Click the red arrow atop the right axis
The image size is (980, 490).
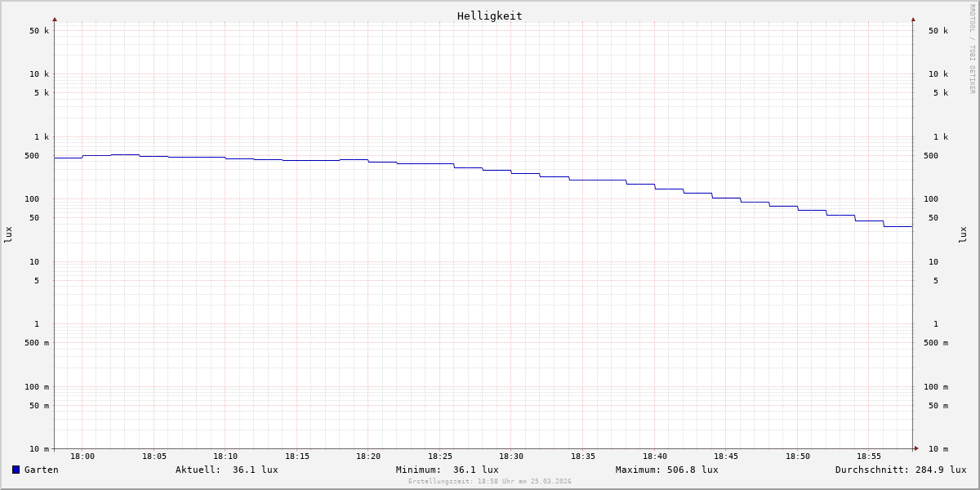click(x=913, y=19)
